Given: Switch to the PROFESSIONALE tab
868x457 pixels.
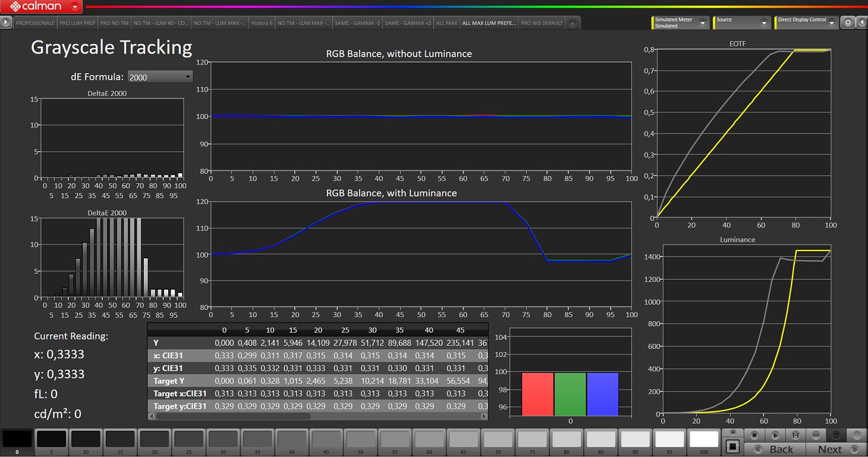Looking at the screenshot, I should coord(35,23).
